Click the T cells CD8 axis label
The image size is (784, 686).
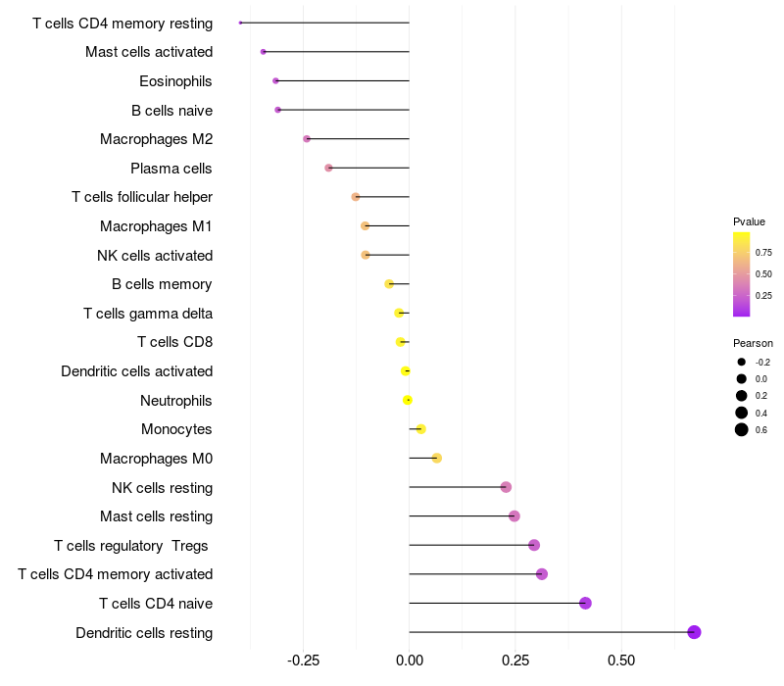(174, 342)
